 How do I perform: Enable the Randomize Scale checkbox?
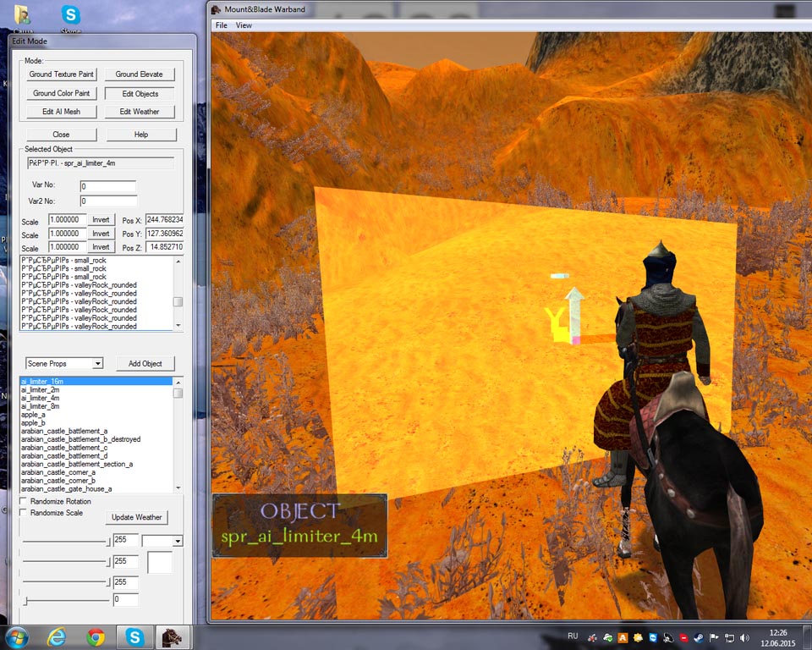pyautogui.click(x=24, y=513)
